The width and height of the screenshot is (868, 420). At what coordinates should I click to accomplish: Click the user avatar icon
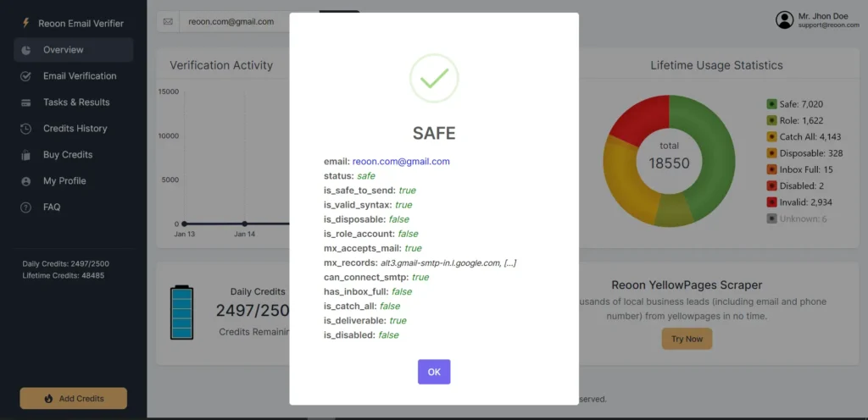[x=784, y=20]
